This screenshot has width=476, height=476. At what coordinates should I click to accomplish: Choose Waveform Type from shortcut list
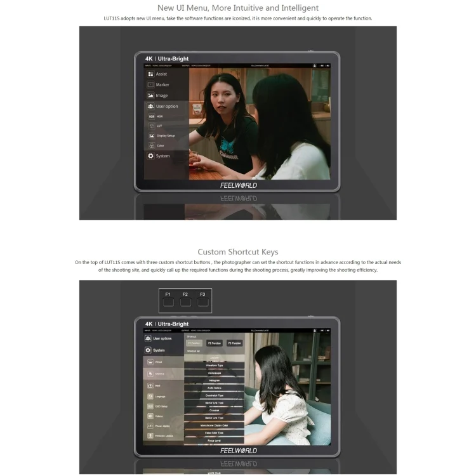click(214, 366)
